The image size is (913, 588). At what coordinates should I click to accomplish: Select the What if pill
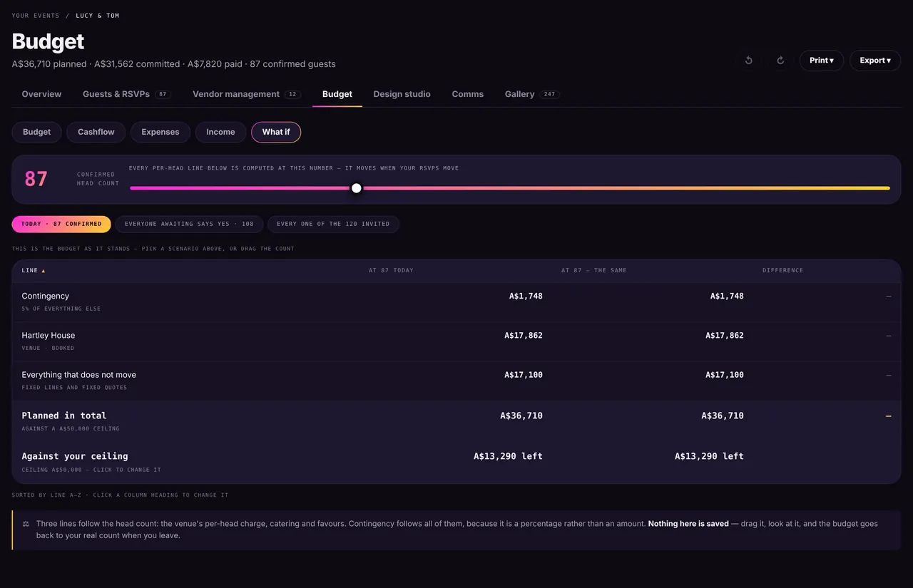(276, 132)
